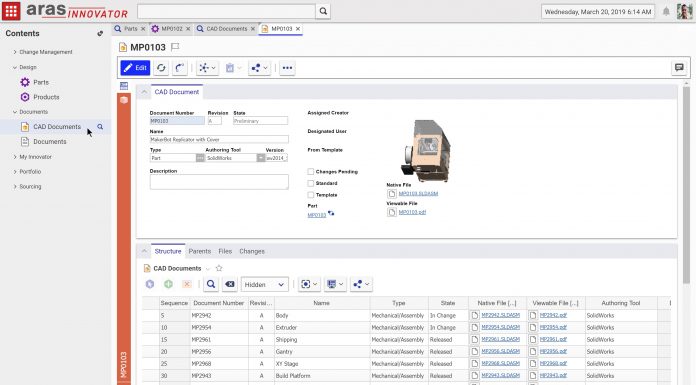This screenshot has width=696, height=385.
Task: Close the MP0103 tab
Action: click(298, 28)
